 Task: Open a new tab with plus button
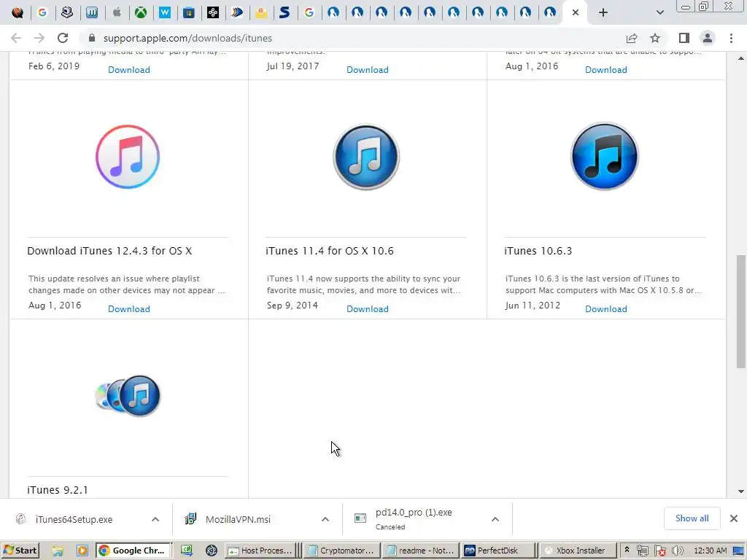(x=603, y=12)
